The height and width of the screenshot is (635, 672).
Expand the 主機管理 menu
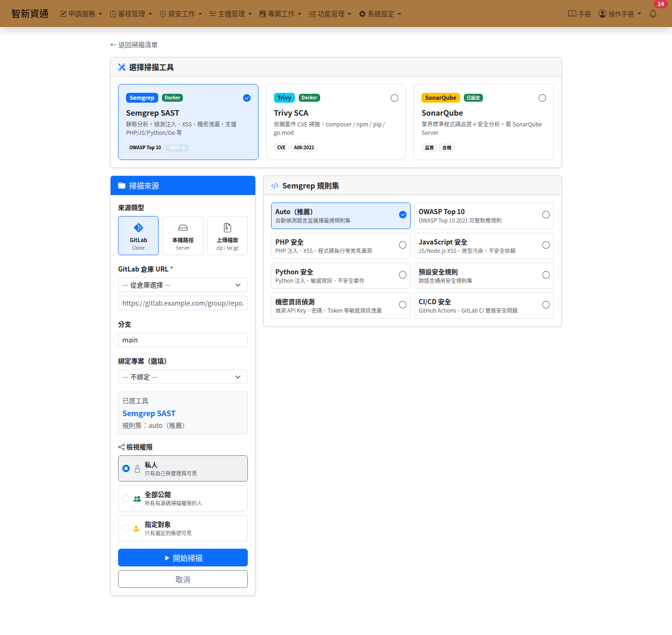[231, 14]
